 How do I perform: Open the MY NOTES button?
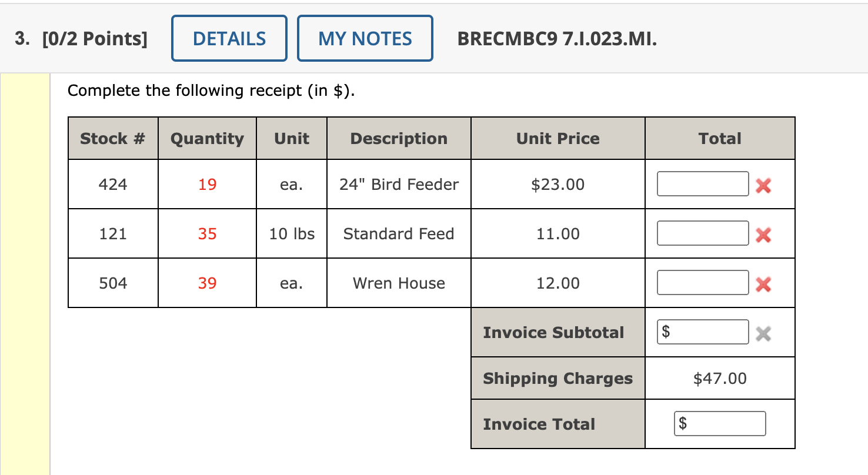(x=365, y=39)
